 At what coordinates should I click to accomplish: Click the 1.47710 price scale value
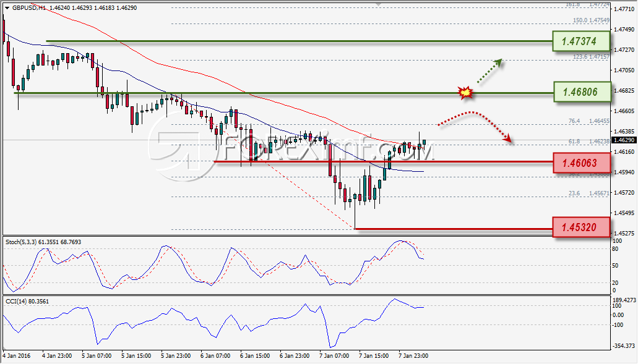coord(624,9)
